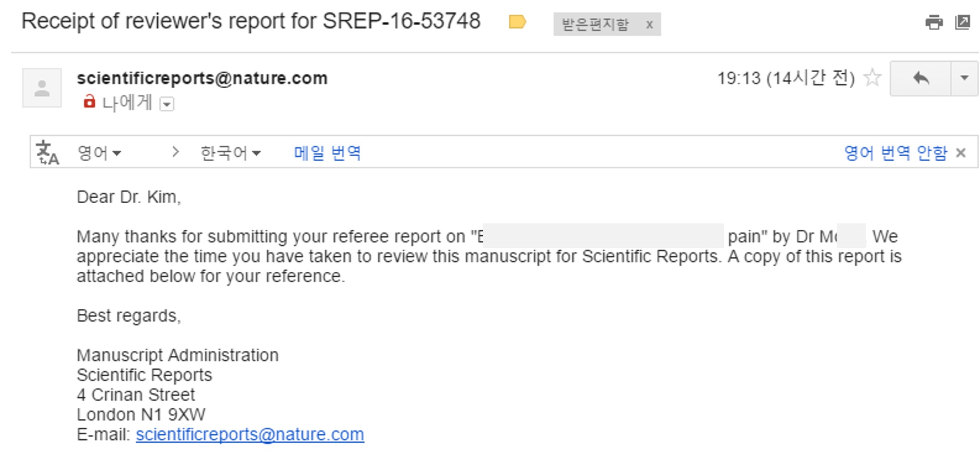
Task: Show recipient details dropdown next to 나에게
Action: tap(167, 104)
